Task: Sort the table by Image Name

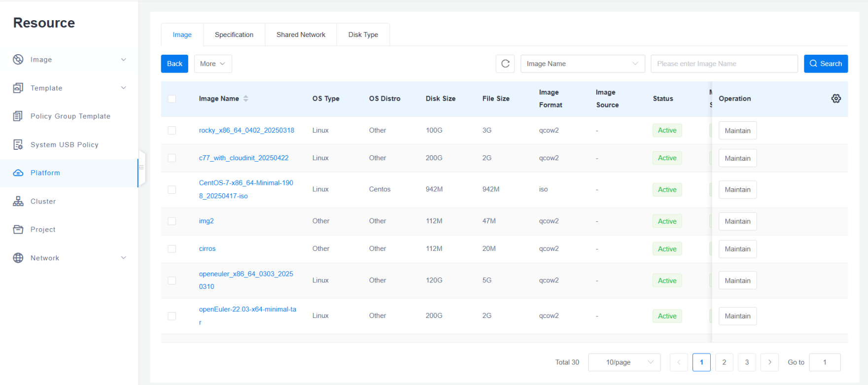Action: click(245, 99)
